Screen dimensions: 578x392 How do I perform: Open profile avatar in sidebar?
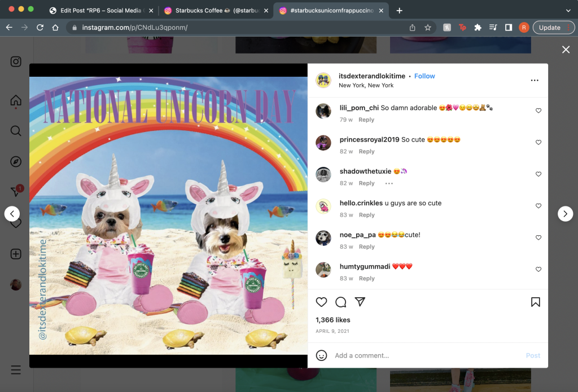pos(16,284)
